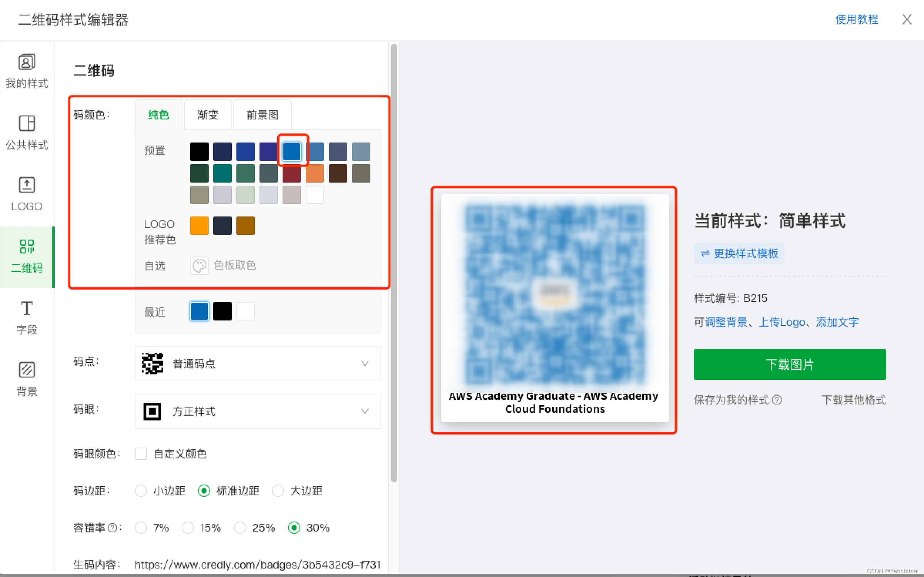924x577 pixels.
Task: Set error correction rate to 15%
Action: pos(188,528)
